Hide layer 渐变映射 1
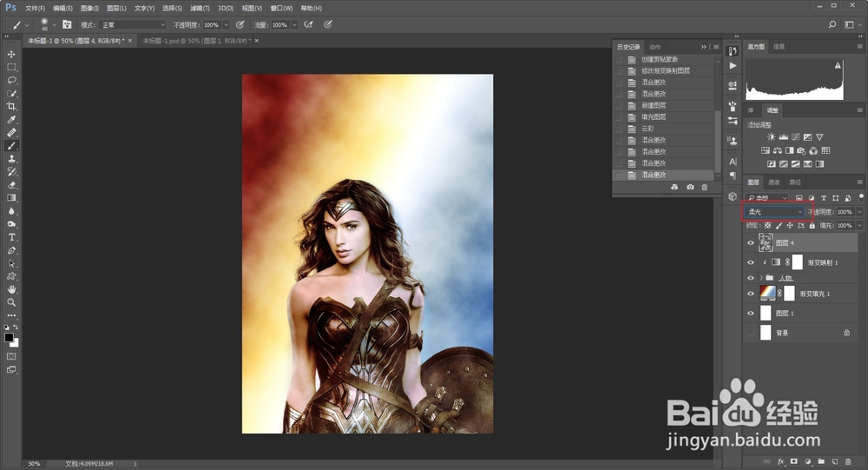The image size is (868, 470). point(751,262)
